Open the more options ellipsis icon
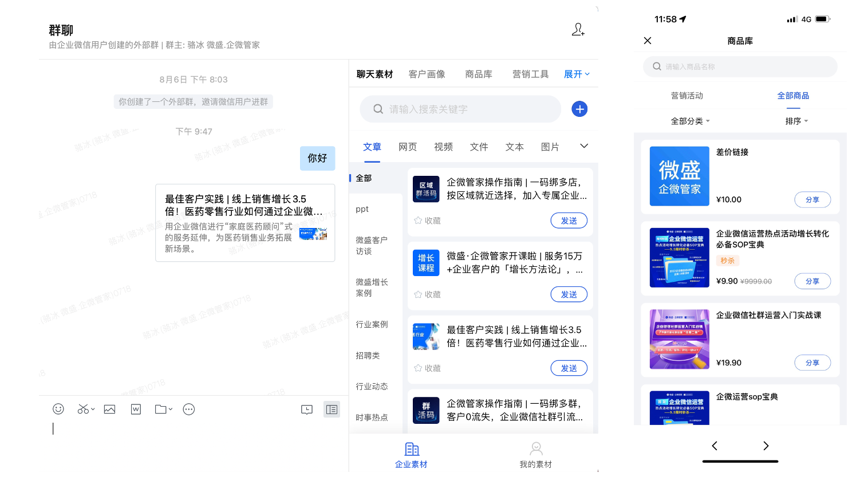Image resolution: width=868 pixels, height=488 pixels. coord(189,409)
